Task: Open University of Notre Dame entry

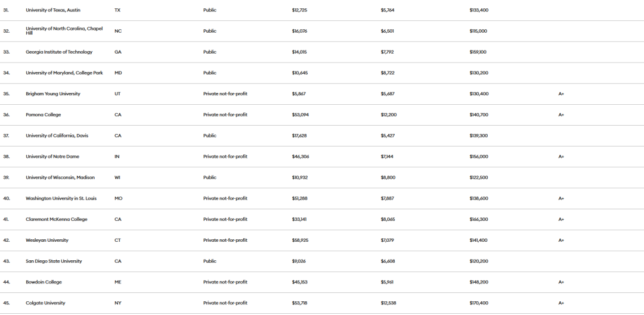Action: [52, 157]
